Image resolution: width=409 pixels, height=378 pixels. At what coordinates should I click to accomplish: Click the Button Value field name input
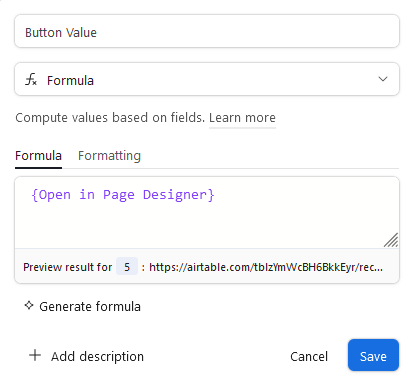tap(207, 31)
